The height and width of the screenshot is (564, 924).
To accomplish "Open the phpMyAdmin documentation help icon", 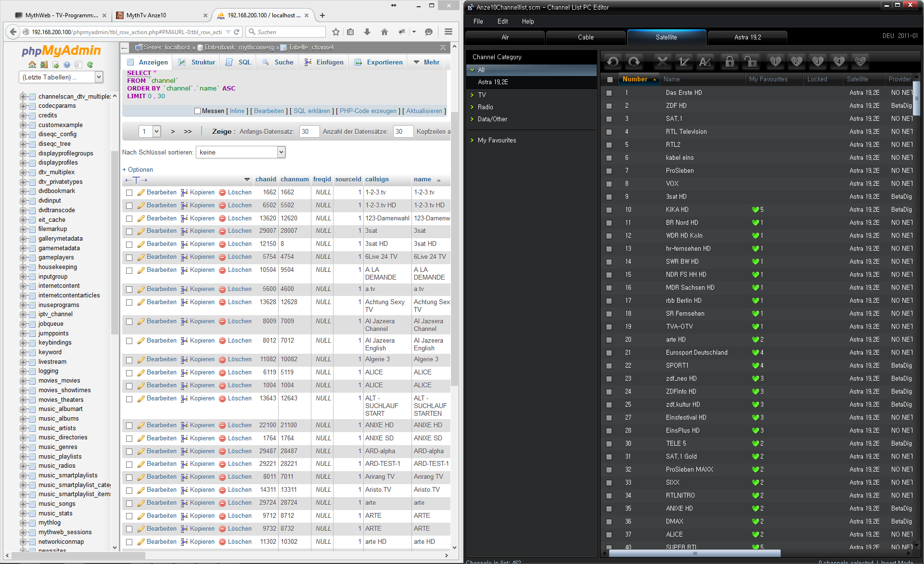I will coord(67,64).
